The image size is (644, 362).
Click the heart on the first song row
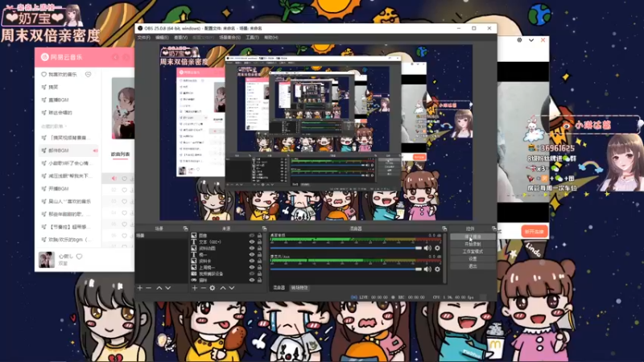[x=125, y=179]
